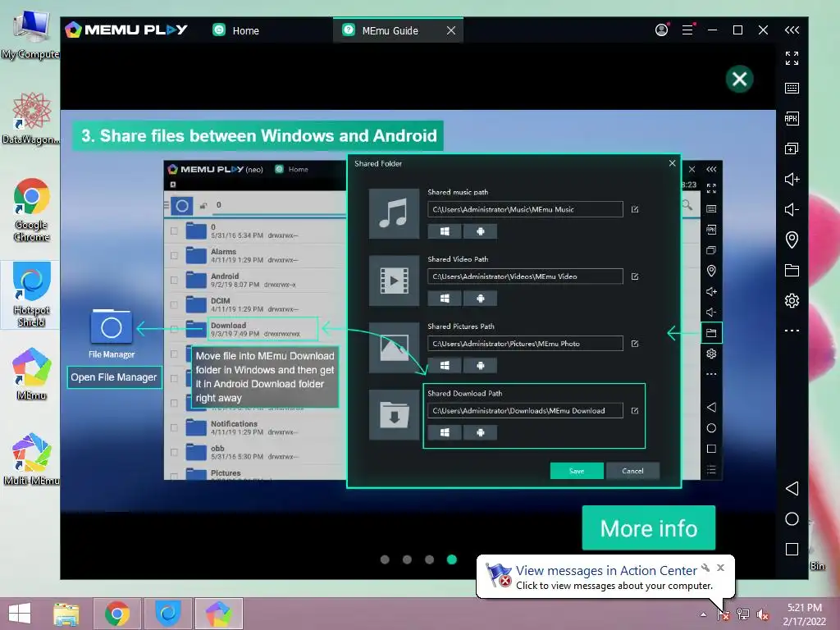Increase volume with the speaker plus icon
This screenshot has width=840, height=630.
[x=792, y=179]
